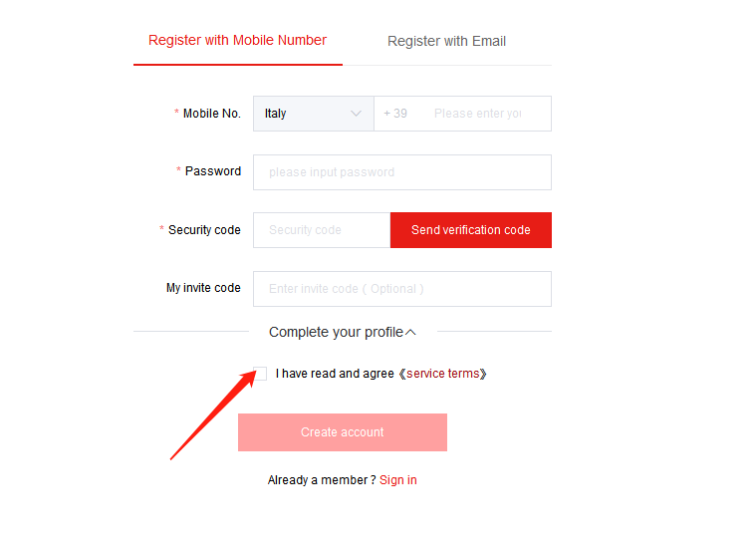Screen dimensions: 756x548
Task: Switch to Register with Email tab
Action: (x=446, y=41)
